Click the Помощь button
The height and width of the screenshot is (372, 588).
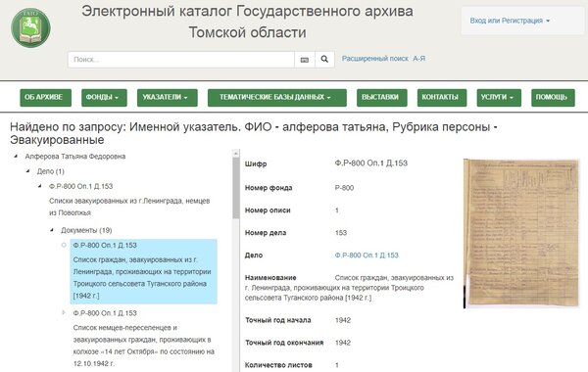553,97
